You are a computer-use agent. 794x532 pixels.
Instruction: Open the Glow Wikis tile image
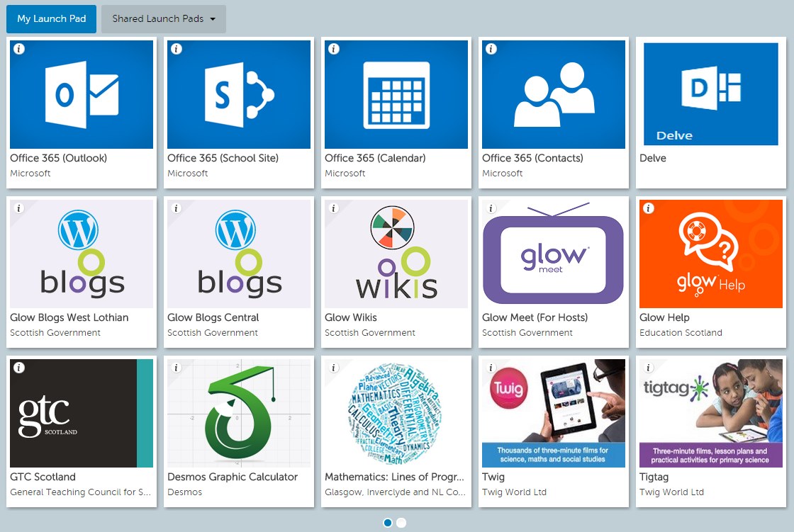(x=396, y=254)
